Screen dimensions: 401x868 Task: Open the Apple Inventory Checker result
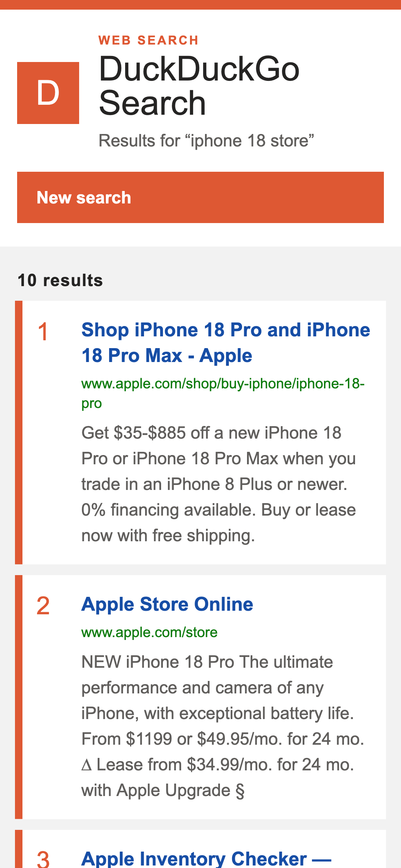coord(206,859)
